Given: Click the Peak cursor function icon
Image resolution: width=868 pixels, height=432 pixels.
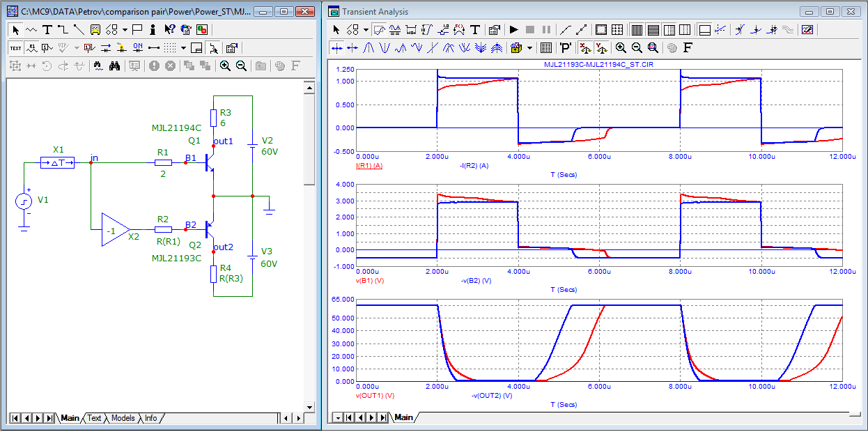Looking at the screenshot, I should pos(369,48).
